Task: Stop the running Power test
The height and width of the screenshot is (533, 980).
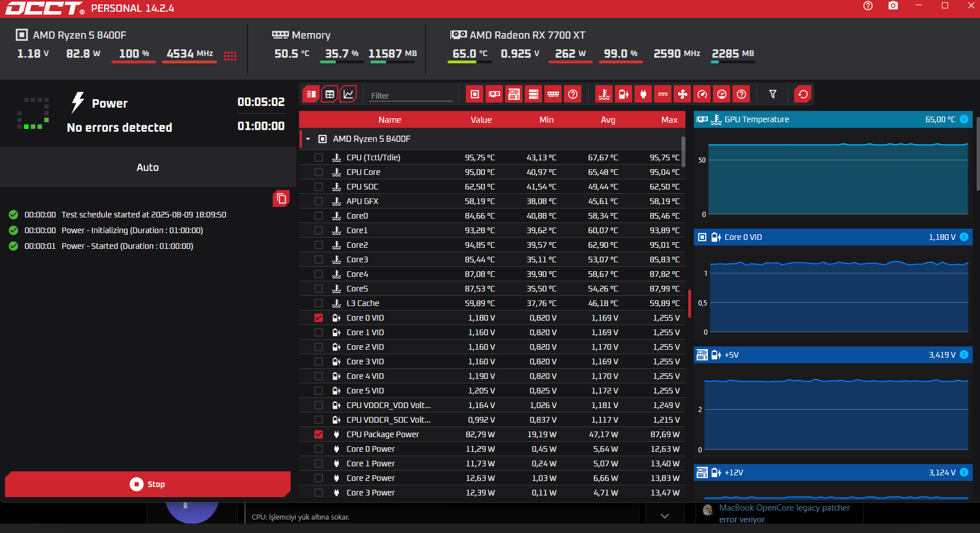Action: click(x=148, y=484)
